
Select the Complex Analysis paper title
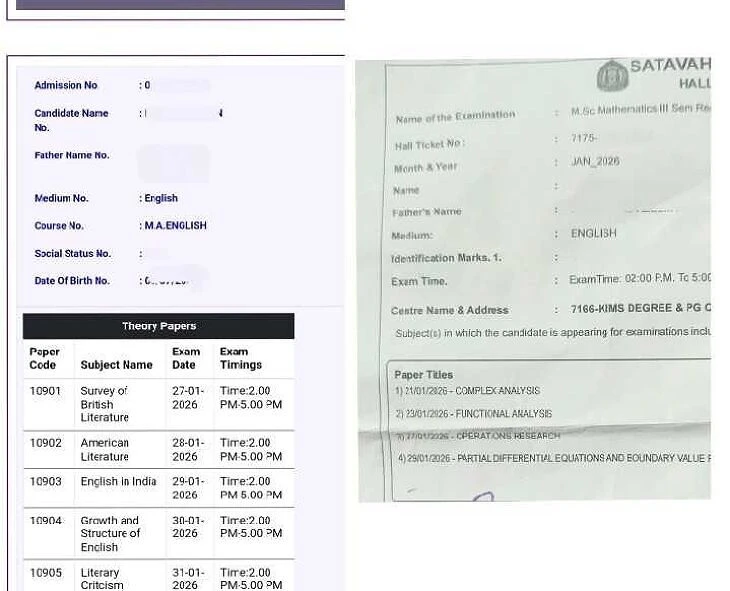[468, 391]
